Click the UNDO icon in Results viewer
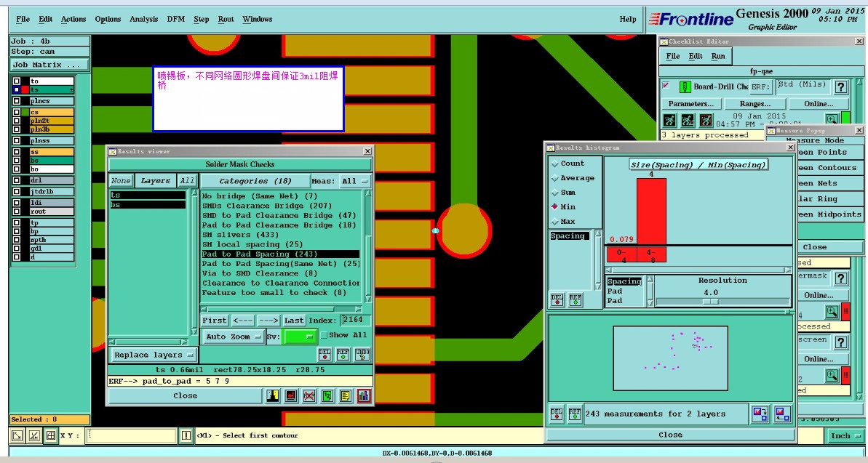Image resolution: width=868 pixels, height=463 pixels. 362,354
